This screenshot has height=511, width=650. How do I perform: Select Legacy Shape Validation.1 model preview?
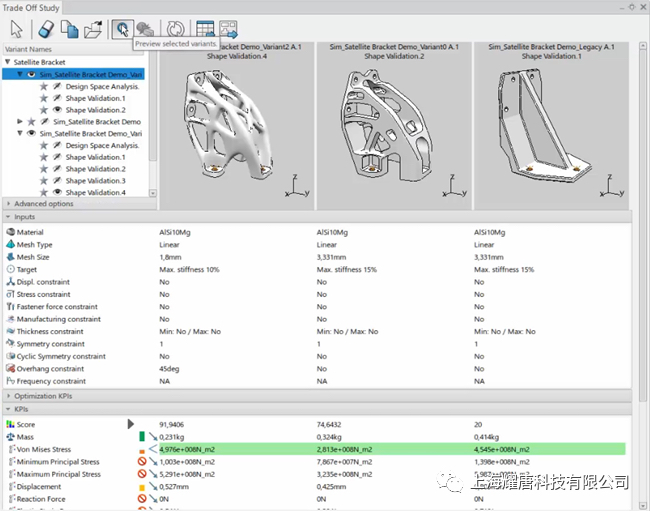[551, 126]
